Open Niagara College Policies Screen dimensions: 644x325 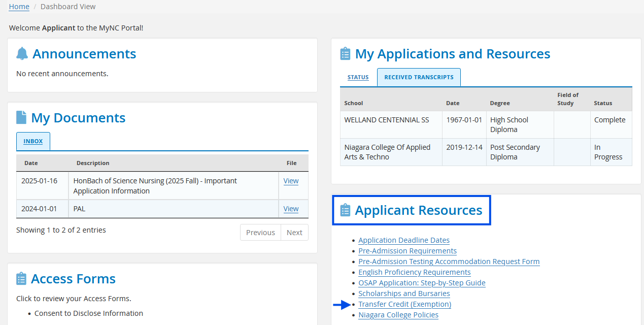398,314
